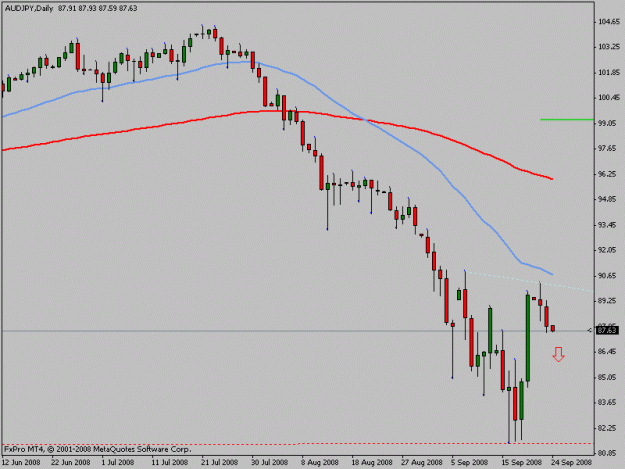Click the price label 85.05
The height and width of the screenshot is (469, 625).
(x=609, y=377)
